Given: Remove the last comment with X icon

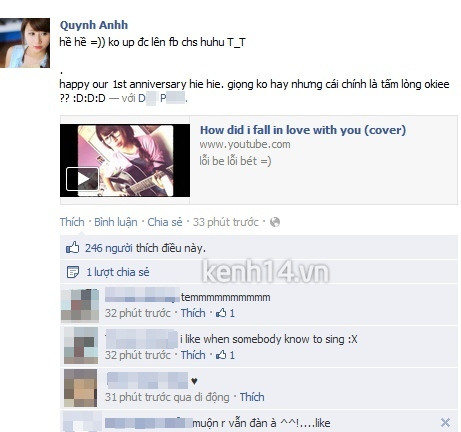Looking at the screenshot, I should coord(445,423).
